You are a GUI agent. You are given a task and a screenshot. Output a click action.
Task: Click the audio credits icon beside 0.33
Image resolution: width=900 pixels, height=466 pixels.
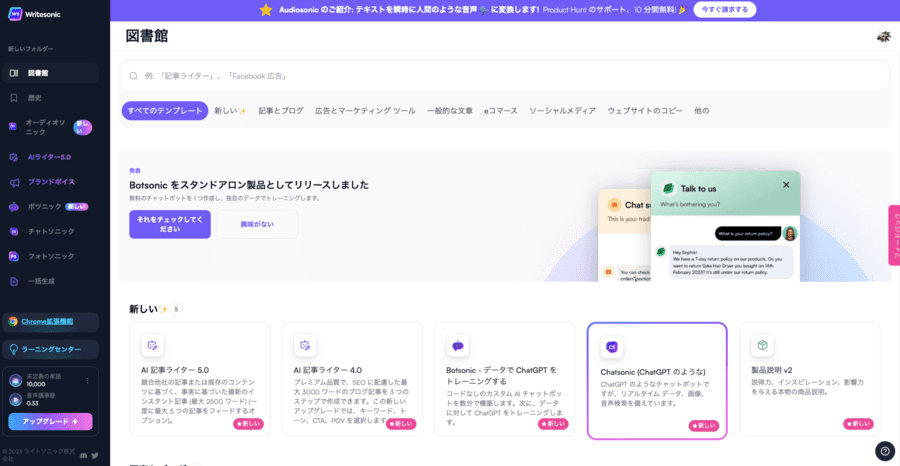pos(15,399)
